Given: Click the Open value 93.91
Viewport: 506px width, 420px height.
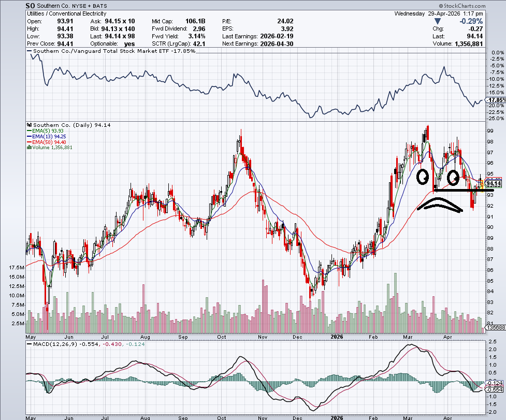Looking at the screenshot, I should [65, 21].
